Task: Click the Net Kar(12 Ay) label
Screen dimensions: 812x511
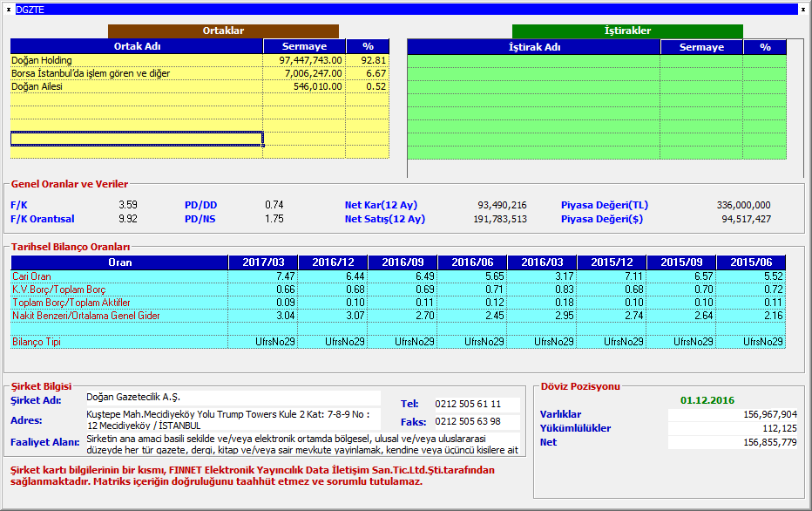Action: pos(381,205)
